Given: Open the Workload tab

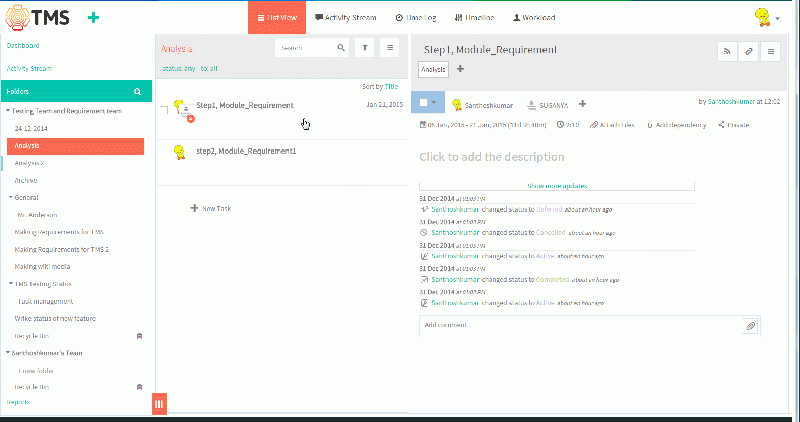Looking at the screenshot, I should (534, 17).
